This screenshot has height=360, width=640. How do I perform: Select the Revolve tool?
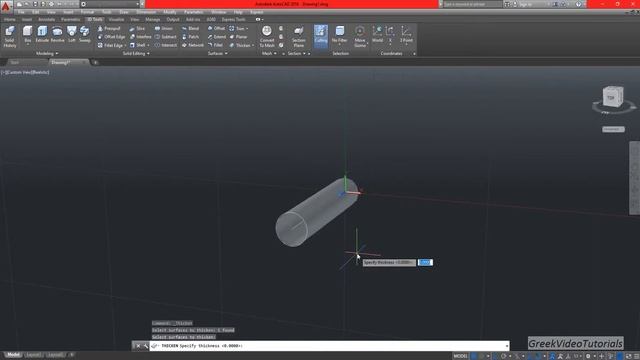(57, 34)
